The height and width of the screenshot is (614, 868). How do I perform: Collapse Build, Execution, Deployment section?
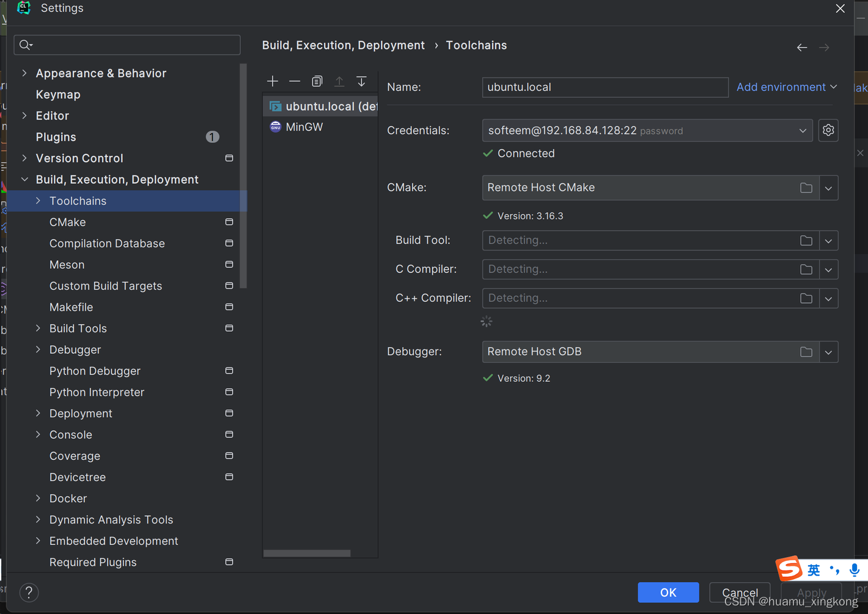coord(24,180)
